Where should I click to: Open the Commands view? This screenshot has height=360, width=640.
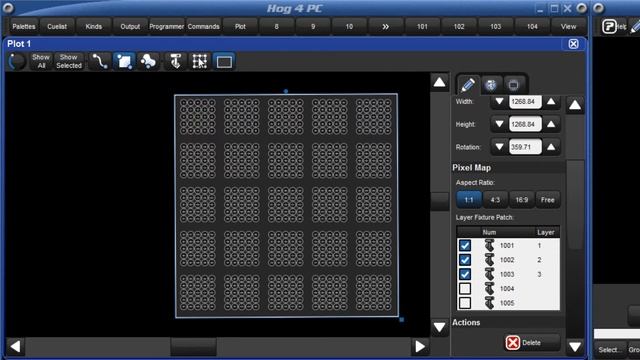(203, 27)
